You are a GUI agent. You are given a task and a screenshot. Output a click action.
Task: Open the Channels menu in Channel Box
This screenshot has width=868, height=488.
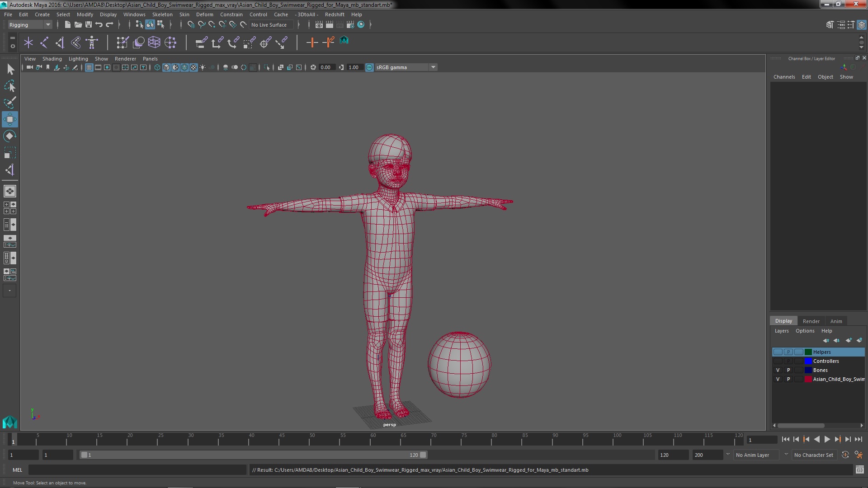click(x=784, y=77)
